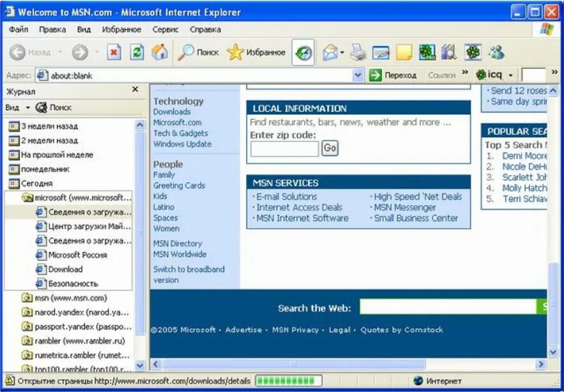564x392 pixels.
Task: Click the Enter zip code input field
Action: point(284,149)
